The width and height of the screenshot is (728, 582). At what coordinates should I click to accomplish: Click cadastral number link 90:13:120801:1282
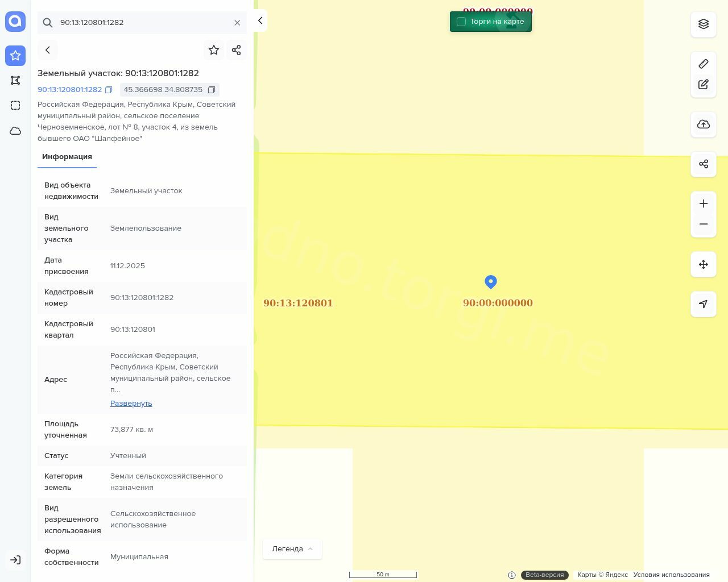tap(69, 90)
